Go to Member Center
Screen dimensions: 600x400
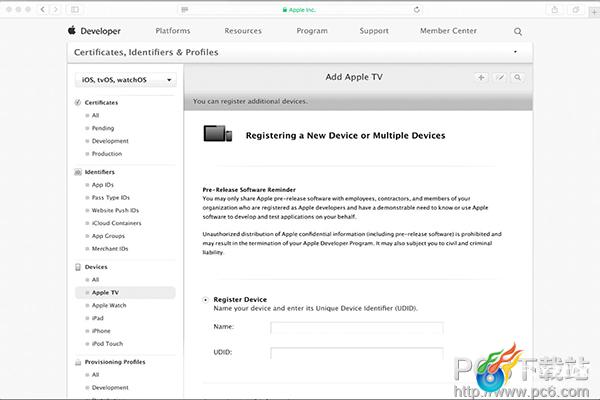pyautogui.click(x=448, y=31)
